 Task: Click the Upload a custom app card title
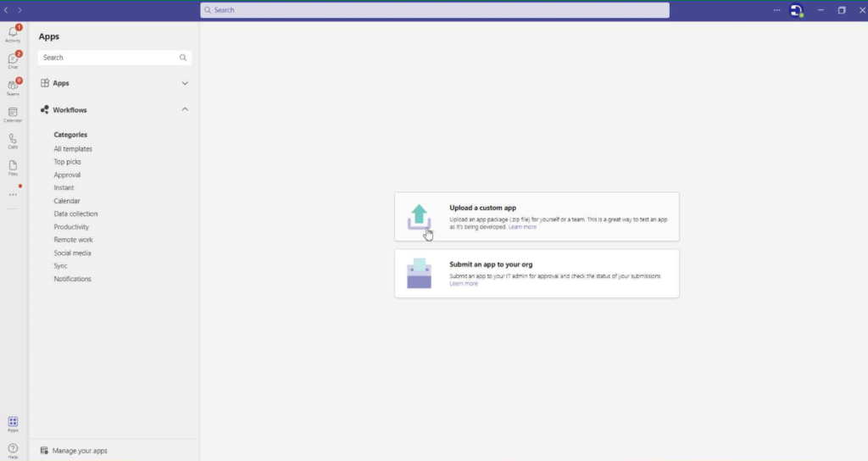click(482, 208)
